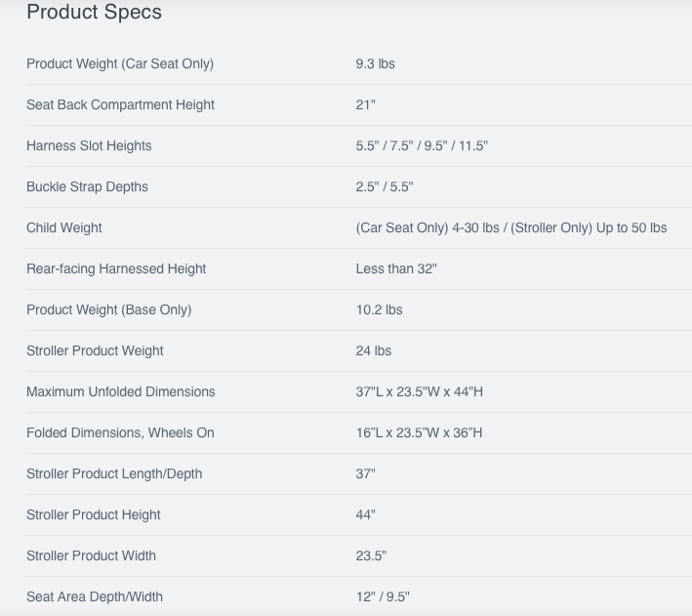This screenshot has width=692, height=616.
Task: Select the 37"L x 23.5"W x 44"H value
Action: (x=420, y=391)
